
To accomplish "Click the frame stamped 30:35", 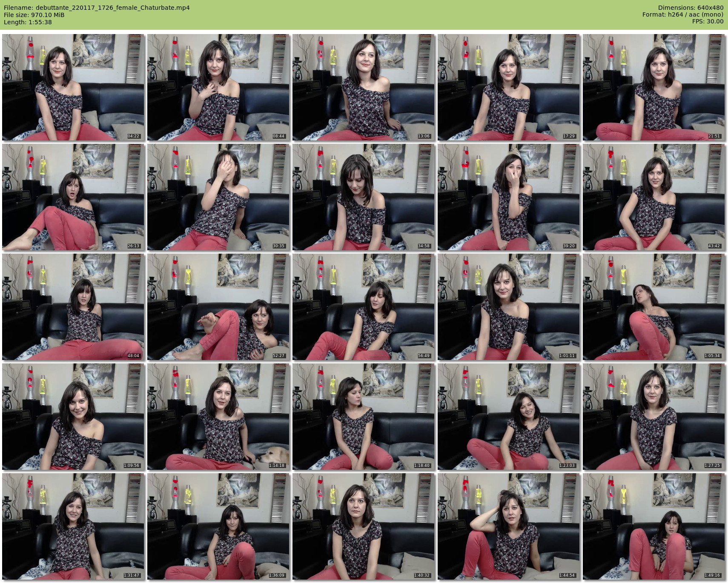I will pyautogui.click(x=218, y=197).
